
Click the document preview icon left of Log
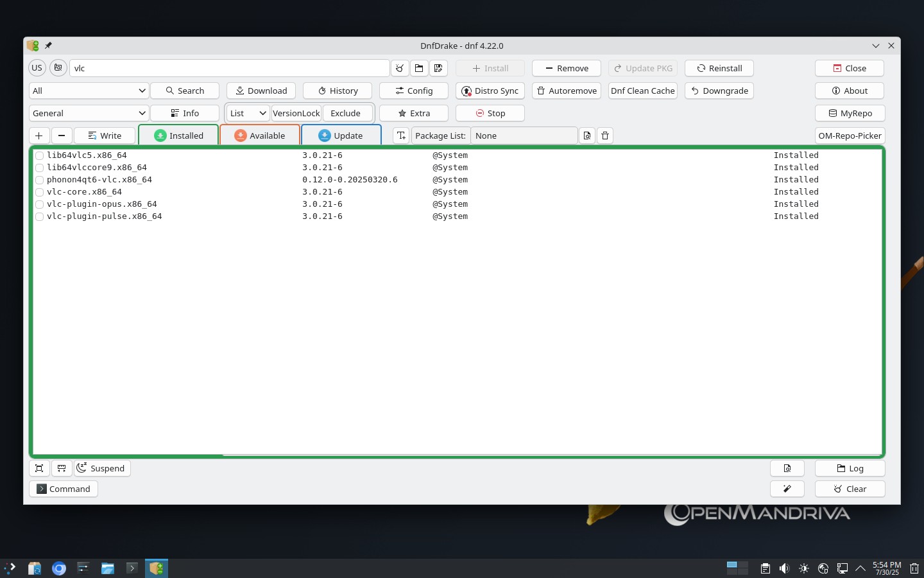click(787, 468)
